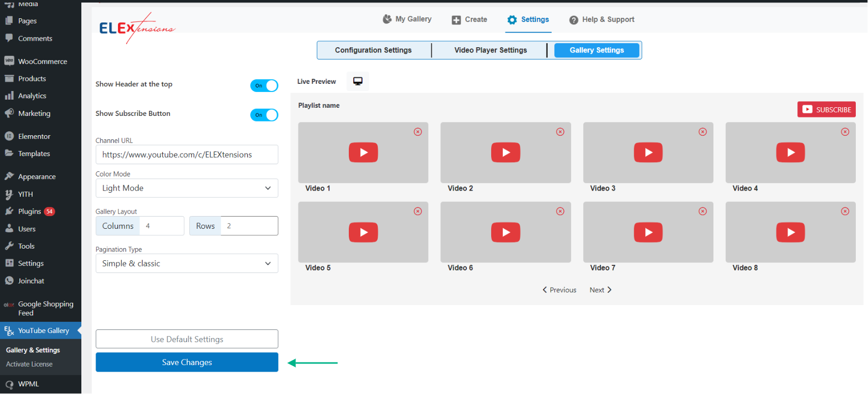Click the Channel URL input field
This screenshot has height=394, width=868.
(187, 155)
